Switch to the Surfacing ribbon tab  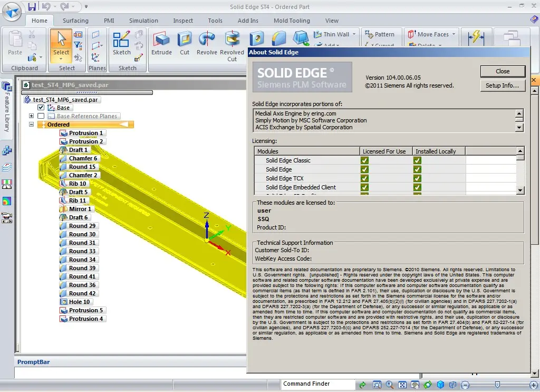point(75,21)
